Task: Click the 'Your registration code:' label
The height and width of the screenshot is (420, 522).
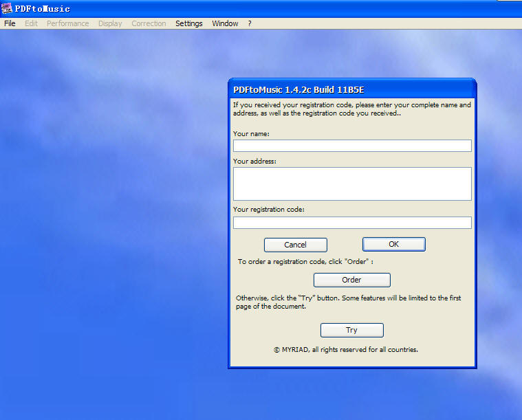Action: click(x=269, y=210)
